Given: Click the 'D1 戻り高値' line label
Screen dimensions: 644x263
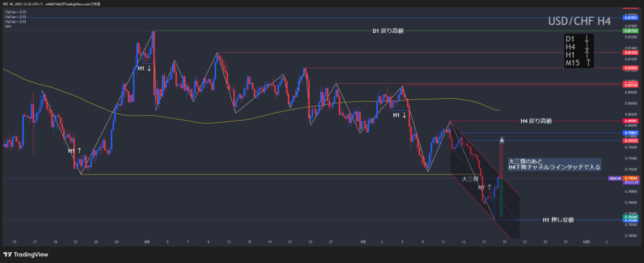Looking at the screenshot, I should (387, 31).
